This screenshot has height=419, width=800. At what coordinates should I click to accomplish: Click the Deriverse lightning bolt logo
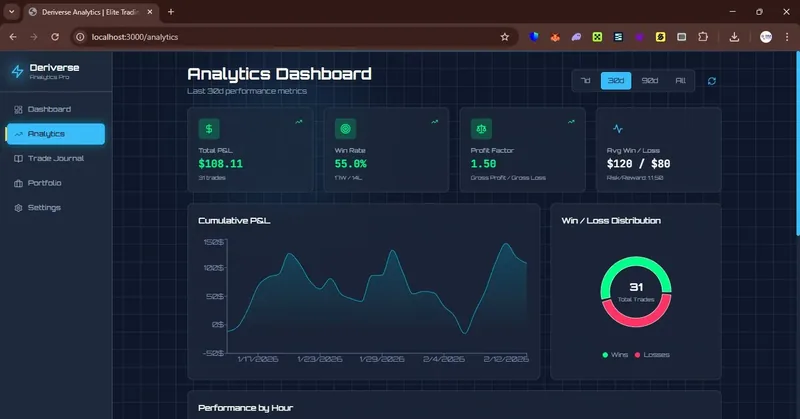pos(17,71)
